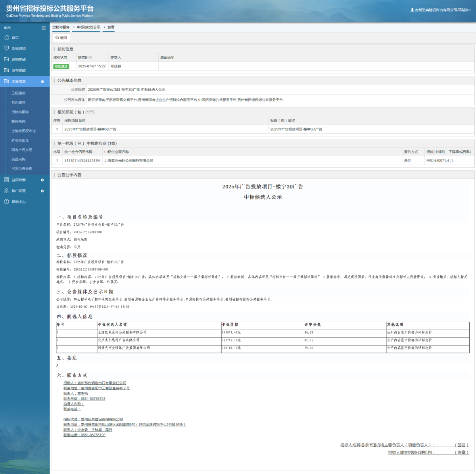Click 采购项目名称 cell 2025年广告投放项目
Viewport: 476px width, 474px height.
click(x=90, y=129)
